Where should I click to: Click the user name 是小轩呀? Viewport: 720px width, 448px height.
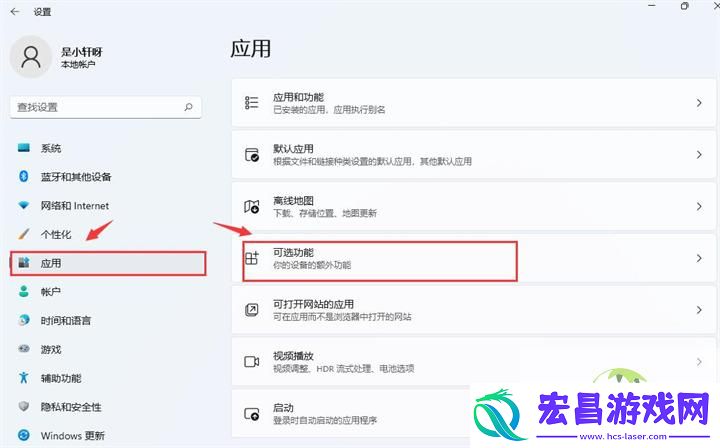click(x=82, y=52)
